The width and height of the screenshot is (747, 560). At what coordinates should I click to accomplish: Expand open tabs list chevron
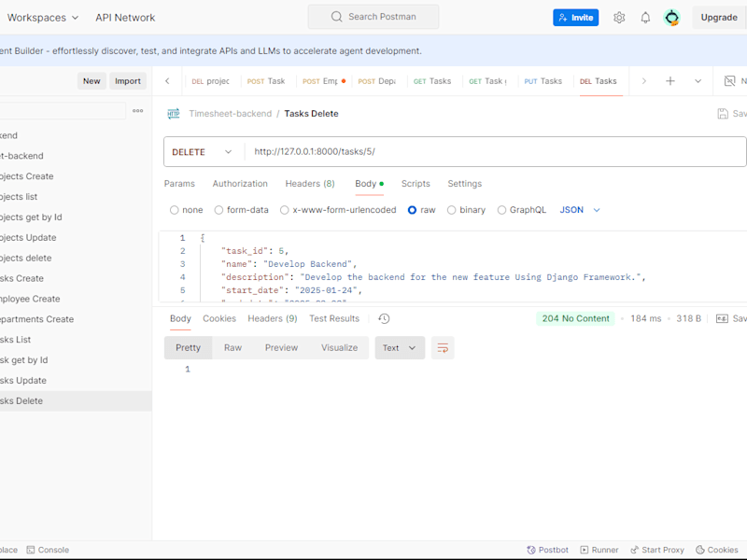pyautogui.click(x=698, y=81)
